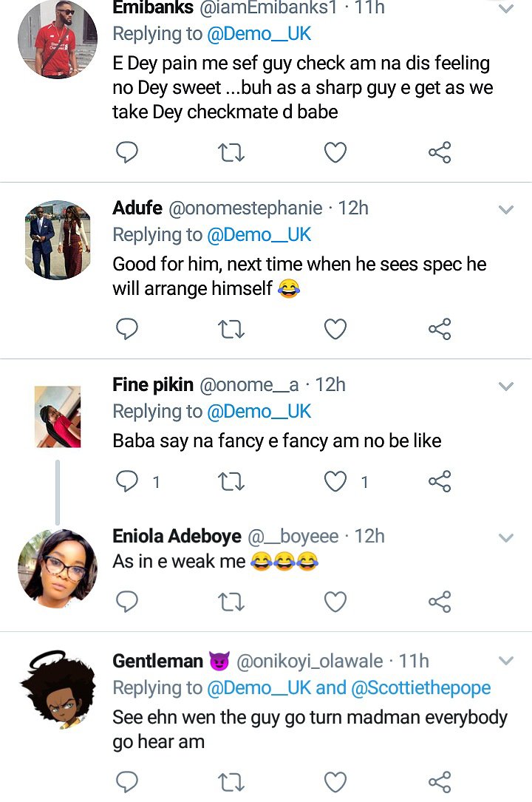Open options arrow on Adufe's tweet
The width and height of the screenshot is (532, 802).
pos(506,210)
